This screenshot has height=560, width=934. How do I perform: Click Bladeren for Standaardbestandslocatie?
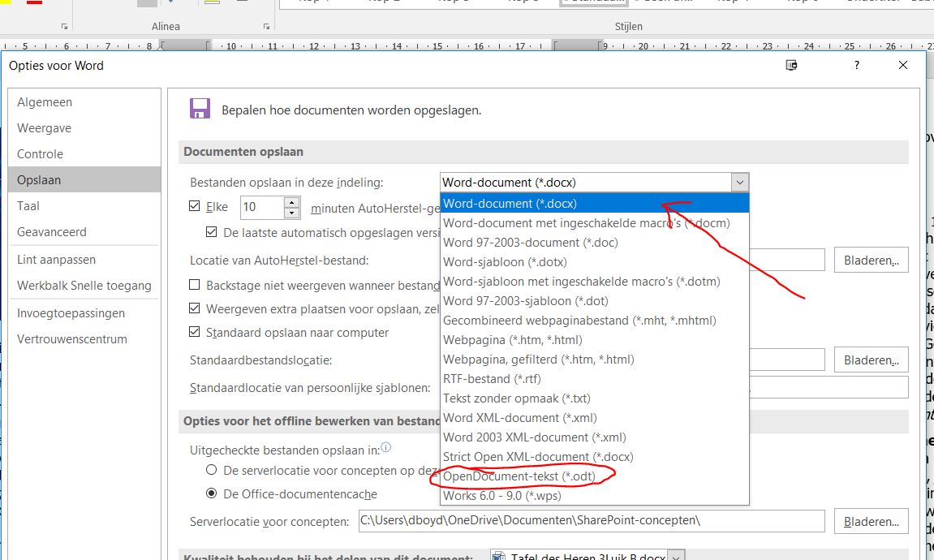point(871,360)
